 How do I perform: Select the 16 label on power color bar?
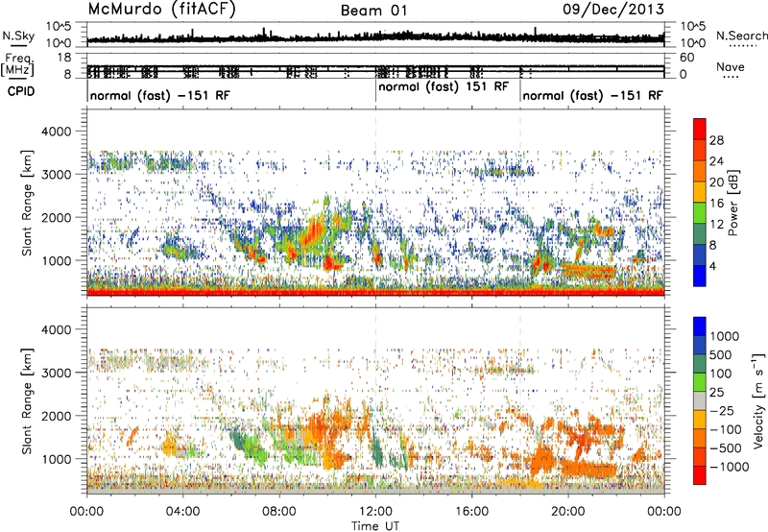coord(716,204)
